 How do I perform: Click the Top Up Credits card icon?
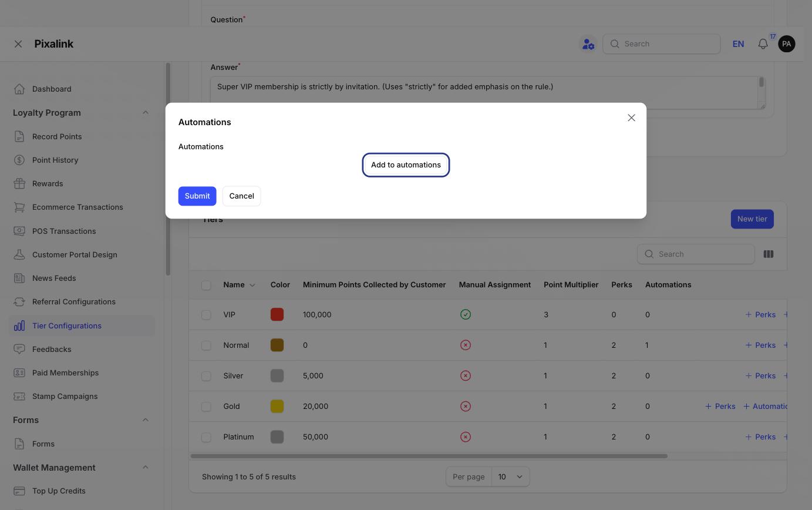tap(19, 491)
